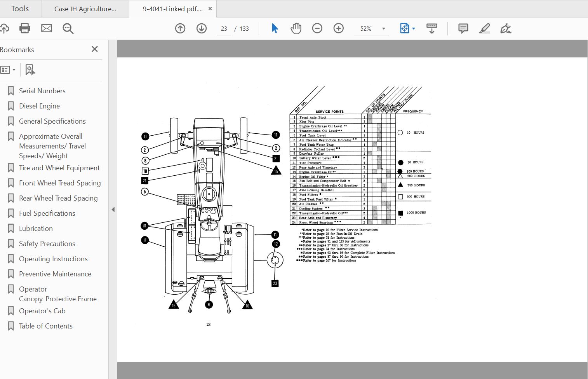
Task: Click the page number input field
Action: coord(224,29)
